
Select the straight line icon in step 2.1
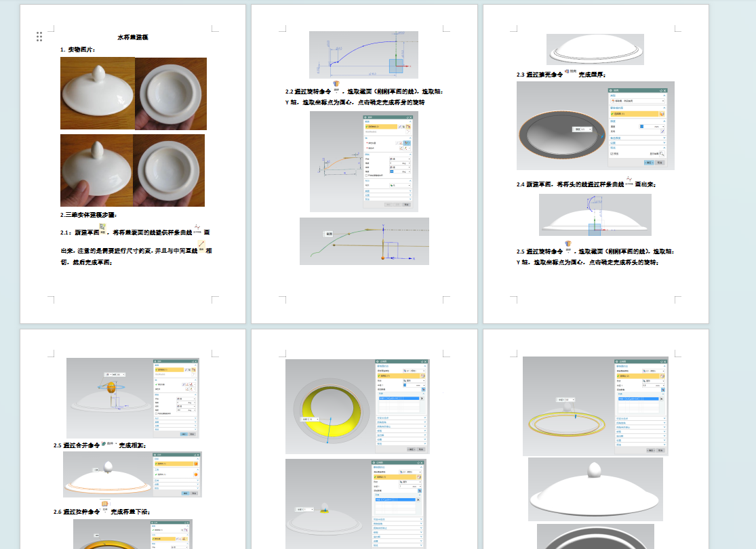201,246
